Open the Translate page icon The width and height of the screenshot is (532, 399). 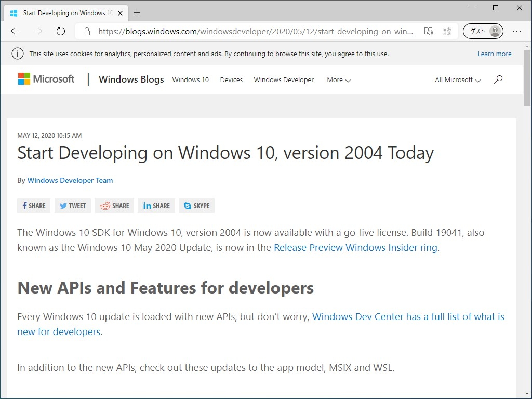447,31
